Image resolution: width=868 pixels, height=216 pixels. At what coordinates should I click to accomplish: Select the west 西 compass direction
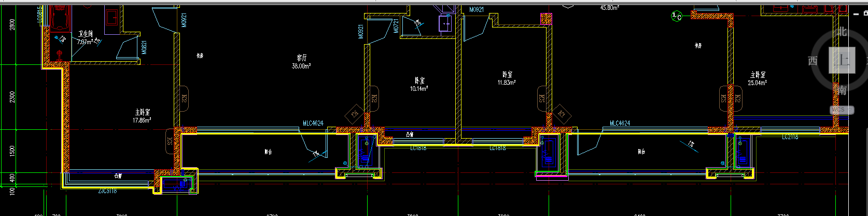click(813, 61)
